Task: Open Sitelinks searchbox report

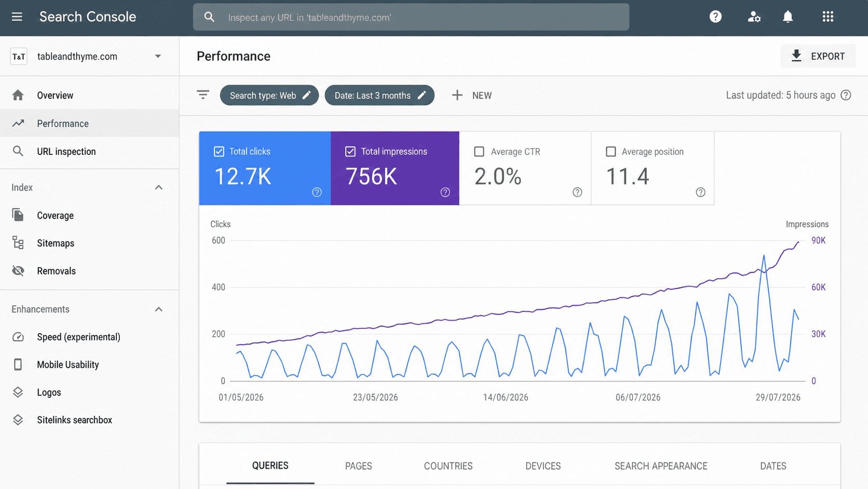Action: pos(89,420)
